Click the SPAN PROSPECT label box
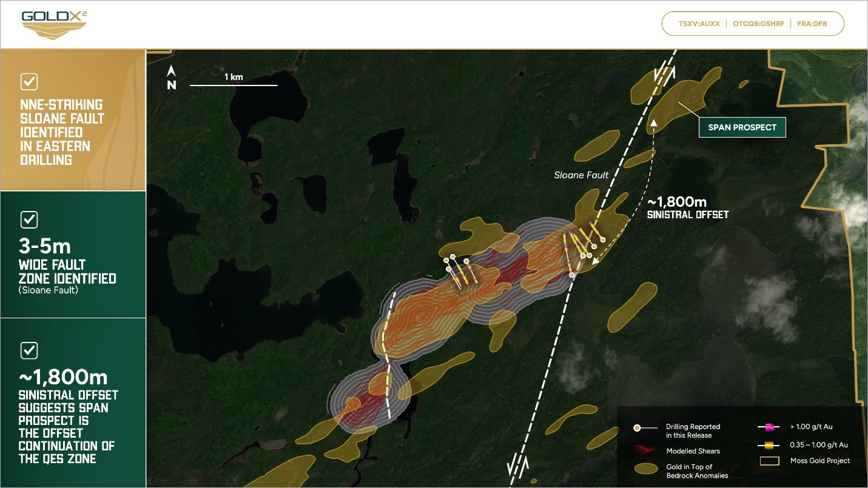 [x=742, y=127]
